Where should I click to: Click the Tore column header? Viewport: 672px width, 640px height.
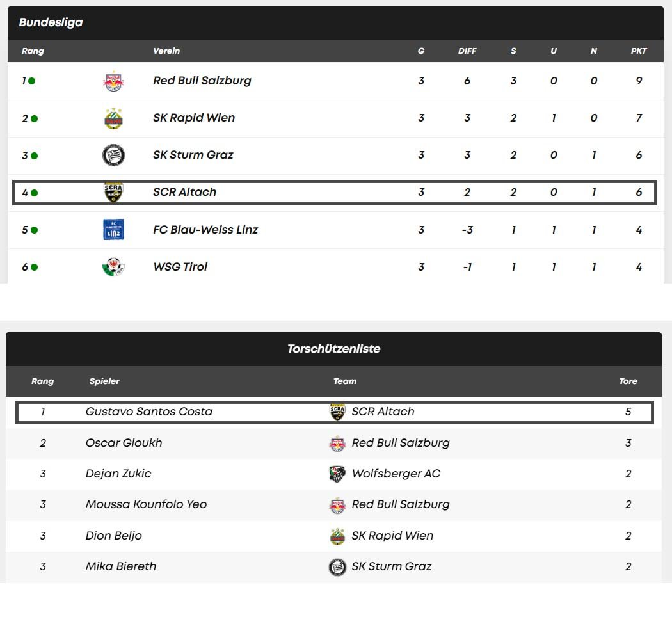tap(628, 381)
